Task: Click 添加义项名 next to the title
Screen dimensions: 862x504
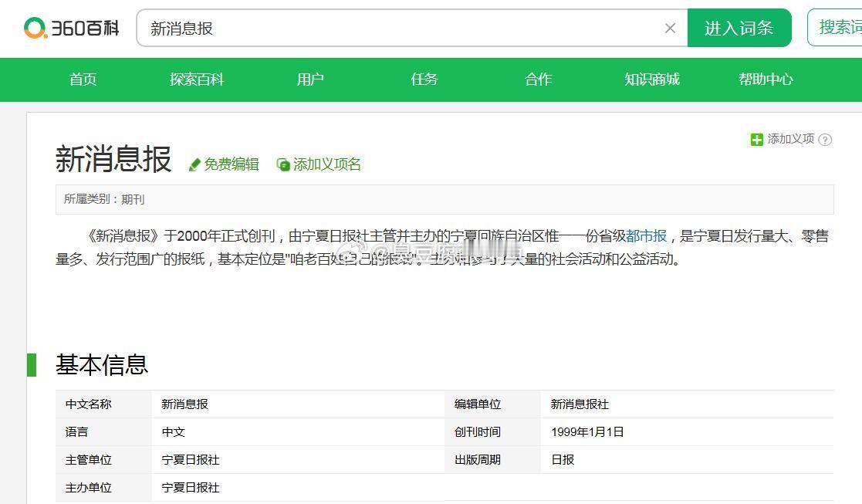Action: pos(326,164)
